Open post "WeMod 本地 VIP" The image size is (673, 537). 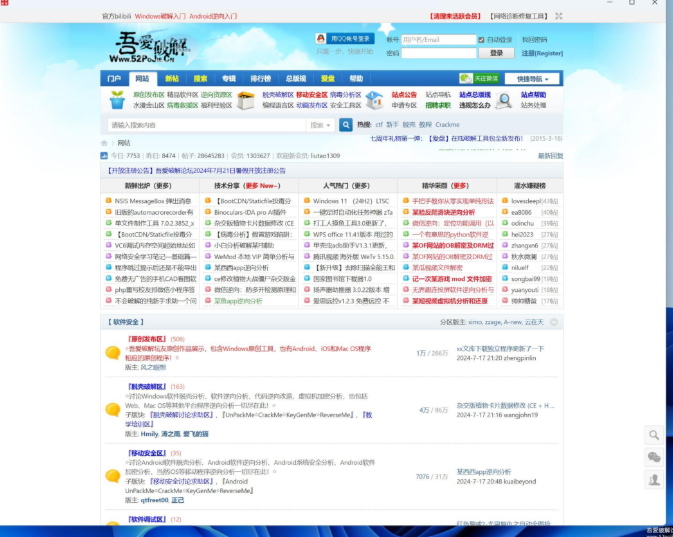254,257
